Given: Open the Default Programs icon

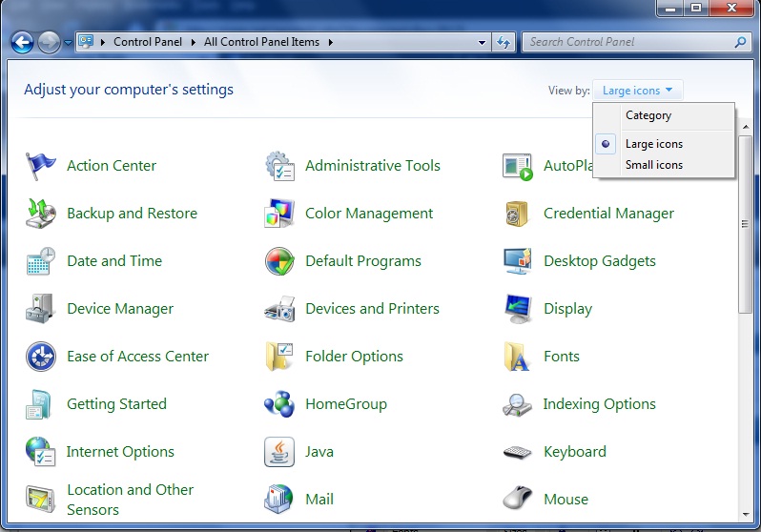Looking at the screenshot, I should (x=279, y=261).
